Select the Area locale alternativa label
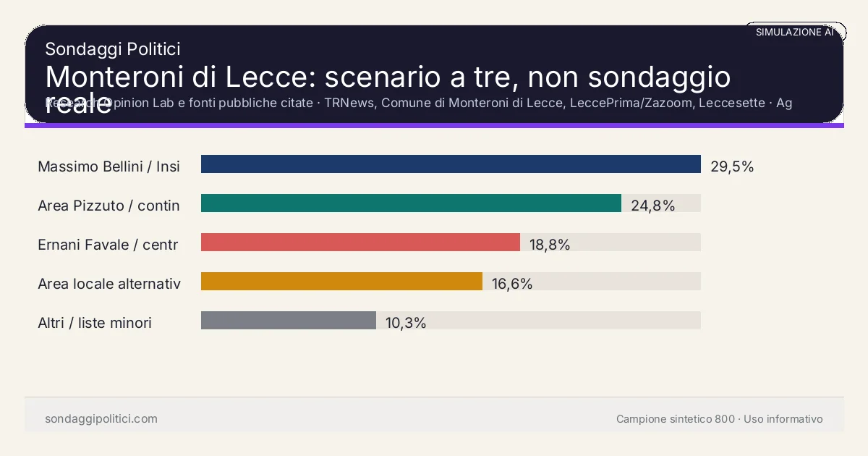 (109, 284)
